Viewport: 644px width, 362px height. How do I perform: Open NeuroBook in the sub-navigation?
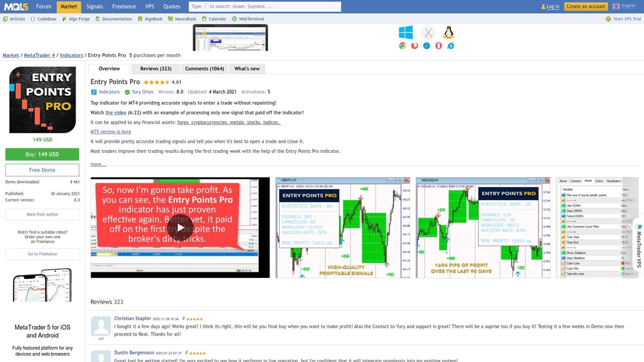(182, 19)
